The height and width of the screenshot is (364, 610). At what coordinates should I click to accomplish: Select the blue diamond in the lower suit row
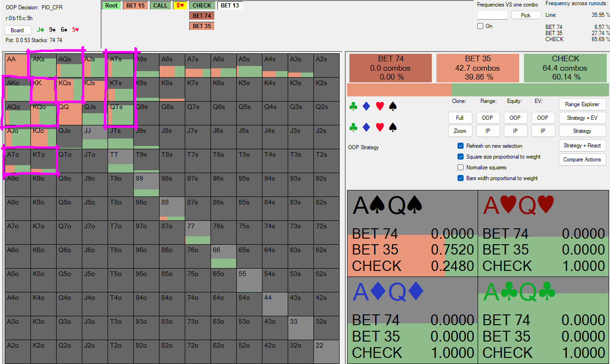[366, 127]
